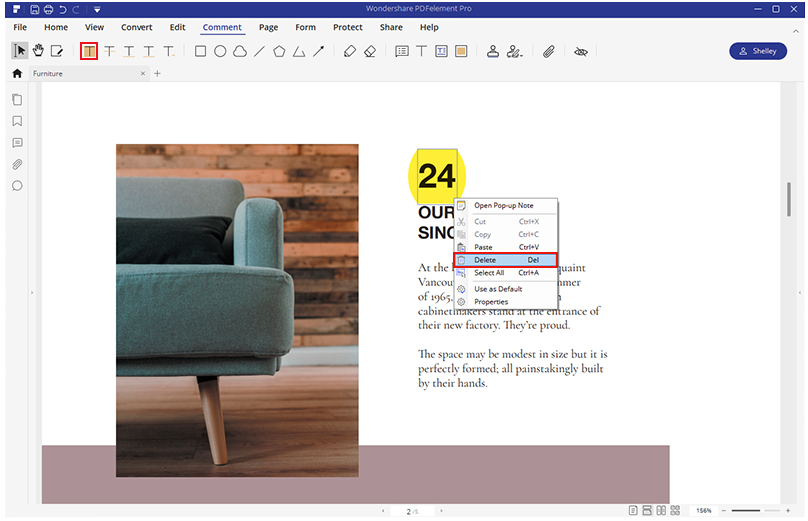This screenshot has width=808, height=521.
Task: Open the Page tab
Action: pyautogui.click(x=268, y=27)
